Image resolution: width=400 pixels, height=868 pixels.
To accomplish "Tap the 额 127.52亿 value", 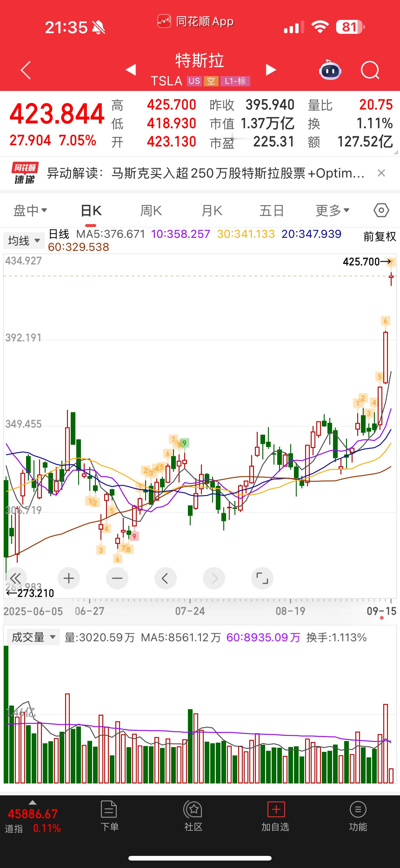I will tap(365, 142).
